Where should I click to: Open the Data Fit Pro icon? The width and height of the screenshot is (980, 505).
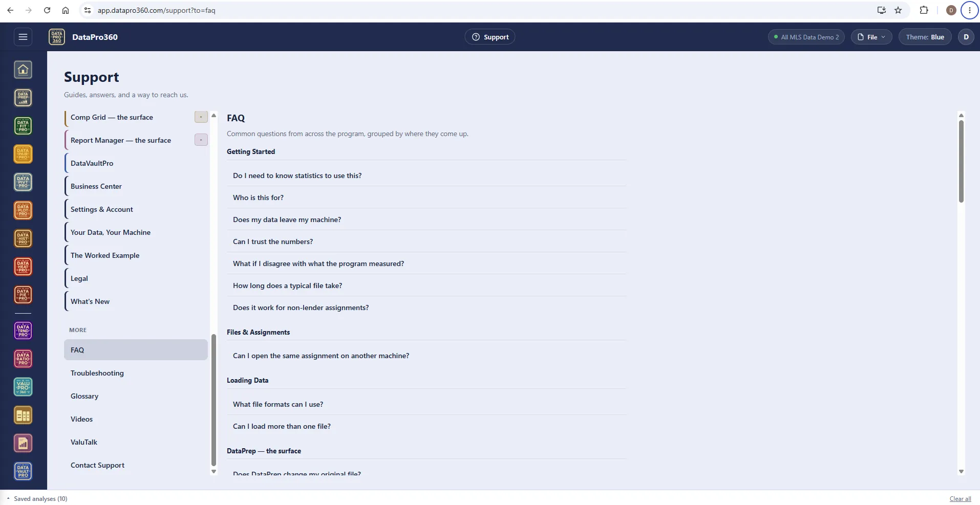coord(23,126)
